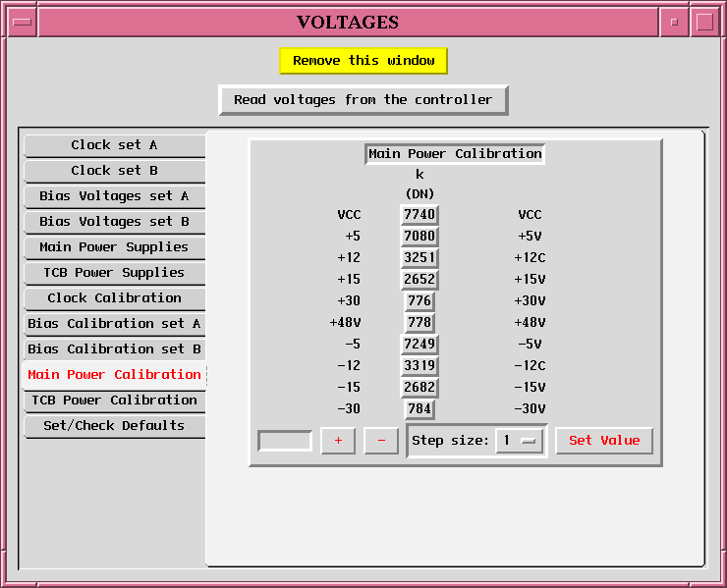The height and width of the screenshot is (588, 727).
Task: Decrease value with the red minus button
Action: (381, 441)
